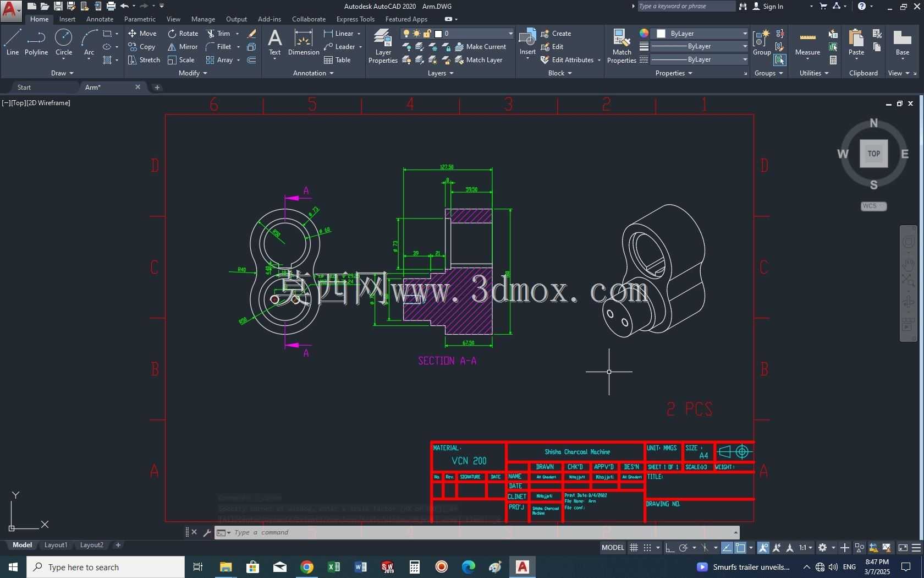The height and width of the screenshot is (578, 924).
Task: Activate the Scale tool
Action: click(181, 60)
